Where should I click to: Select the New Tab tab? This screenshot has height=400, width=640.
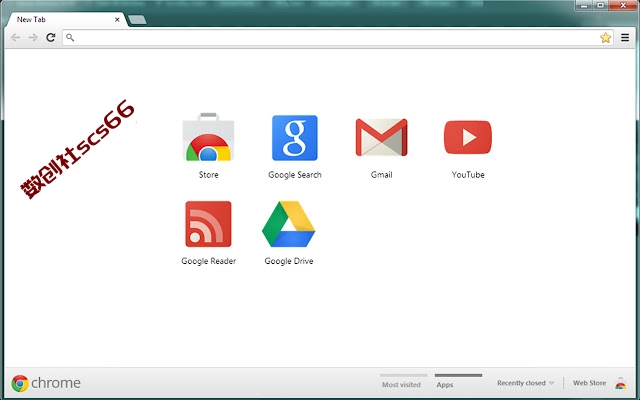(x=65, y=20)
